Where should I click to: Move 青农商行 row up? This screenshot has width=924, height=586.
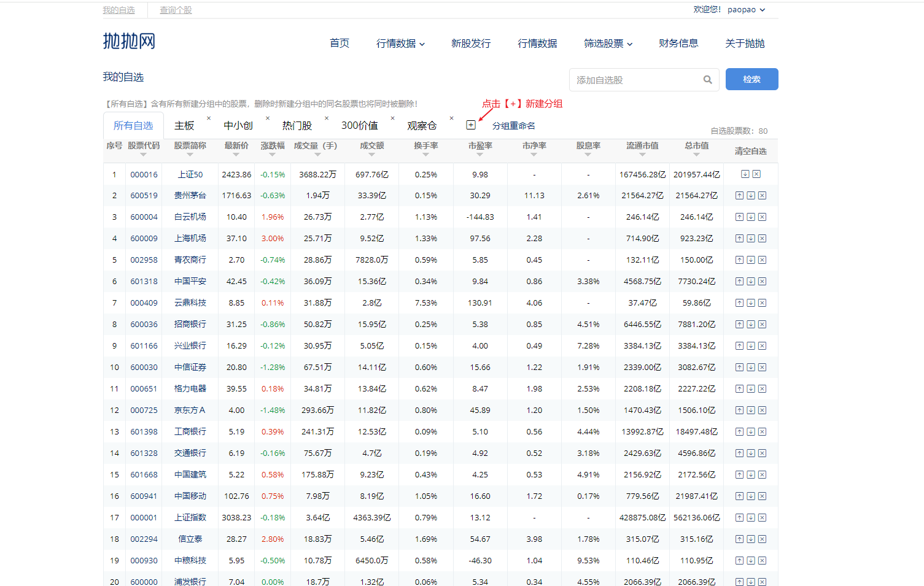[739, 260]
